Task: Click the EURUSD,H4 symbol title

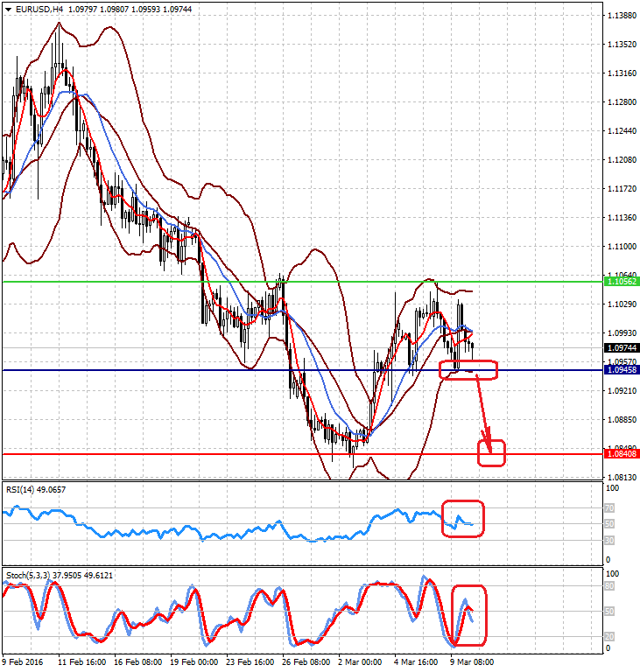Action: coord(38,9)
